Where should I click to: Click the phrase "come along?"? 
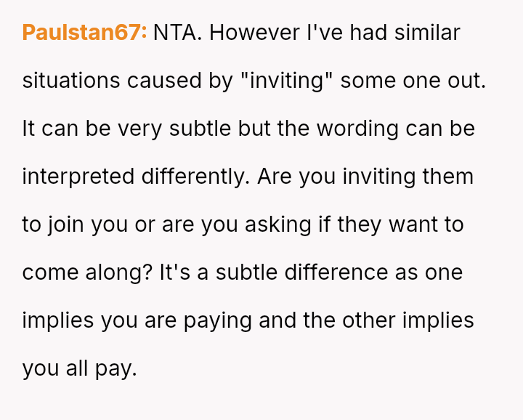pyautogui.click(x=86, y=272)
